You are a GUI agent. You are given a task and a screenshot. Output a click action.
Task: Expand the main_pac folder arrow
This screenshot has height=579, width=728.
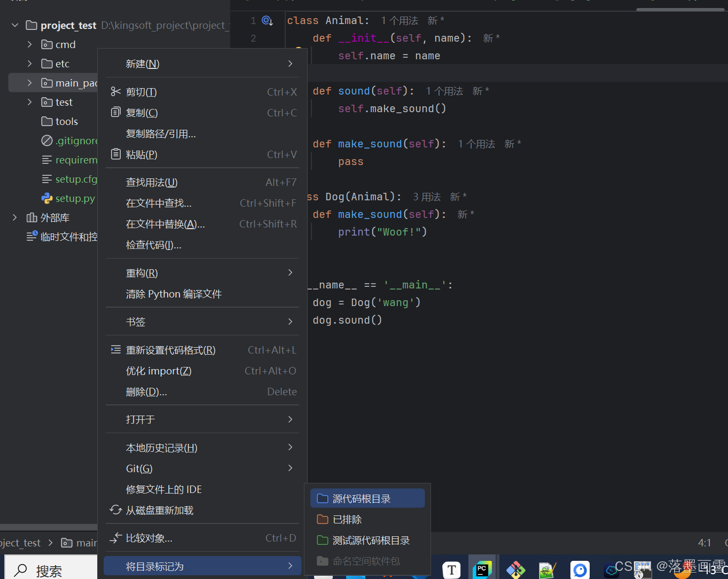pyautogui.click(x=30, y=83)
